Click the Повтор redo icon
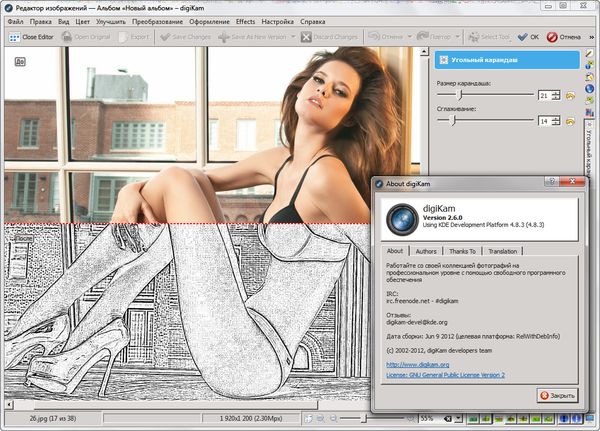Image resolution: width=600 pixels, height=431 pixels. (422, 37)
